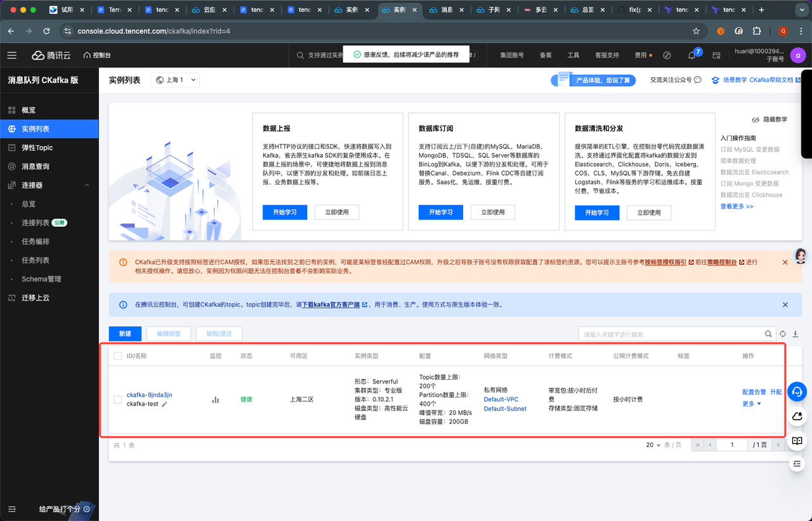812x521 pixels.
Task: Open notifications bell with badge 7
Action: [692, 55]
